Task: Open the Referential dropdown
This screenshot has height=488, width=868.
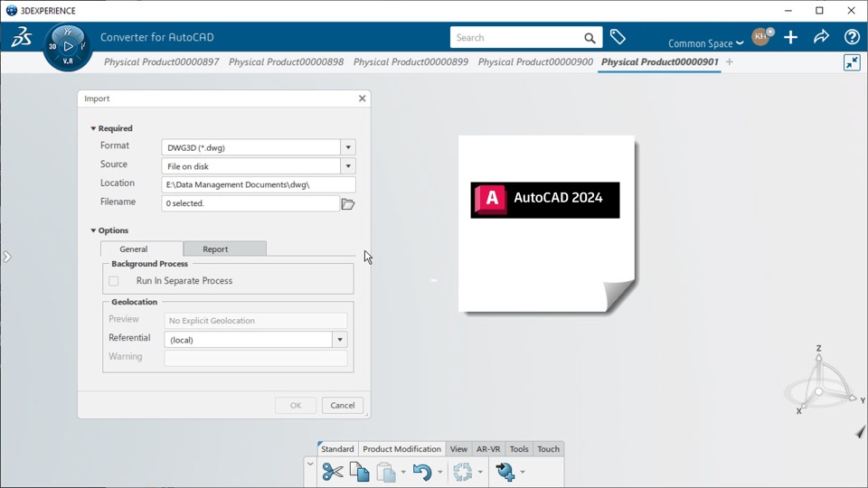Action: pos(340,340)
